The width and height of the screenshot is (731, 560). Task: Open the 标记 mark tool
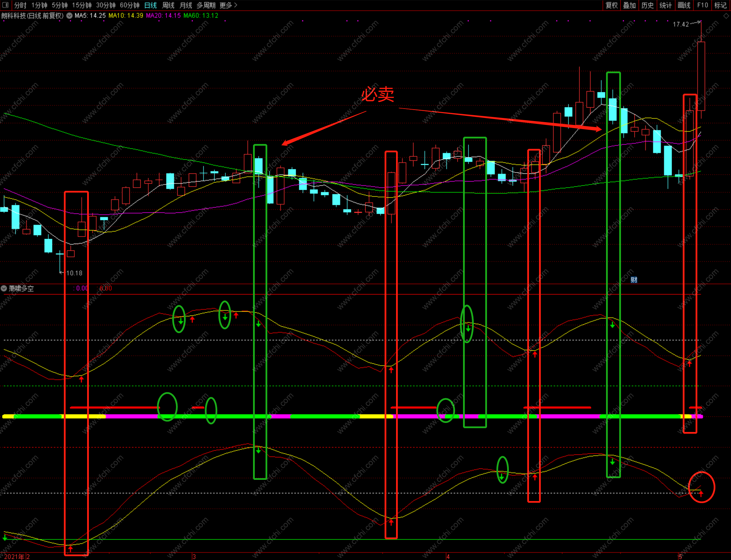point(720,5)
